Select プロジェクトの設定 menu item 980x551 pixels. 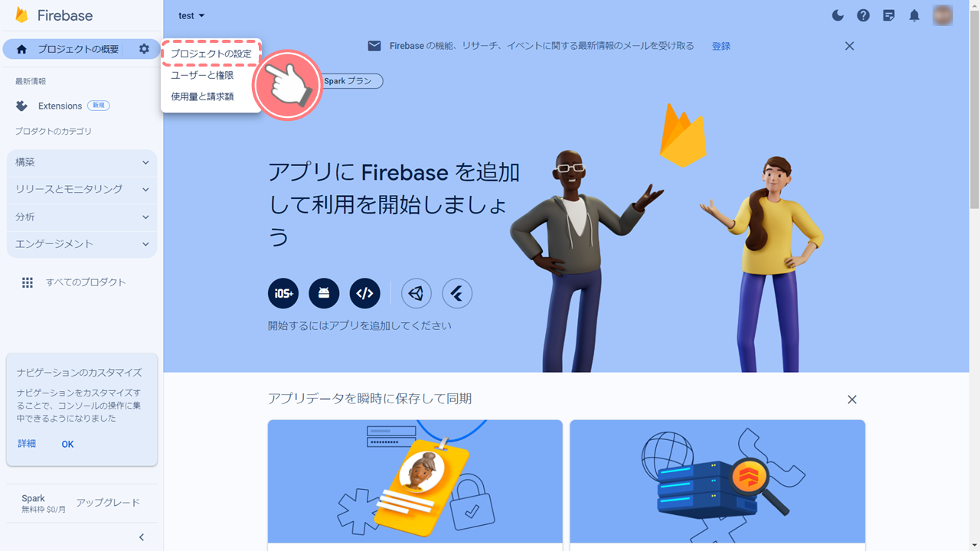click(211, 54)
